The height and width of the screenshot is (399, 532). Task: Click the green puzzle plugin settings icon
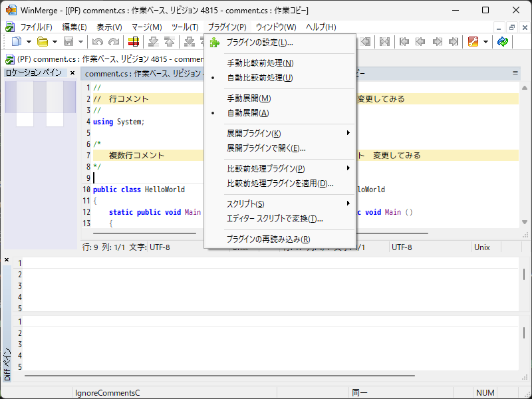coord(214,43)
